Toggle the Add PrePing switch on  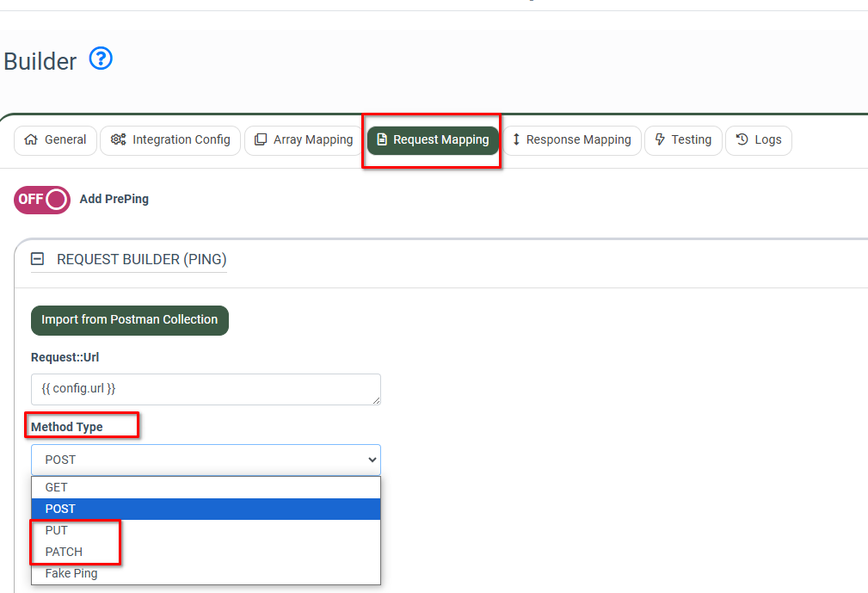[x=42, y=200]
